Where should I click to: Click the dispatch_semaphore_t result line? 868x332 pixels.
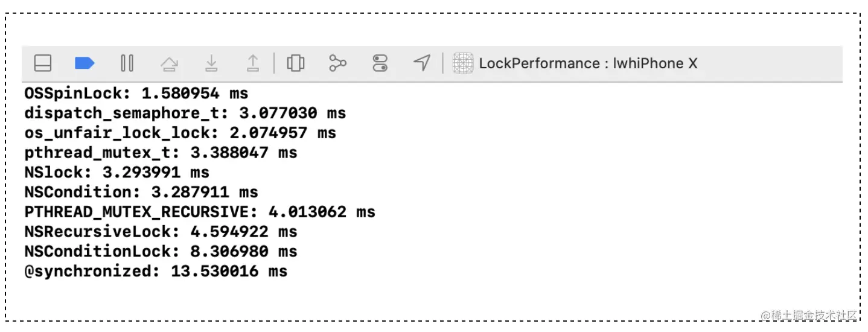pos(185,113)
